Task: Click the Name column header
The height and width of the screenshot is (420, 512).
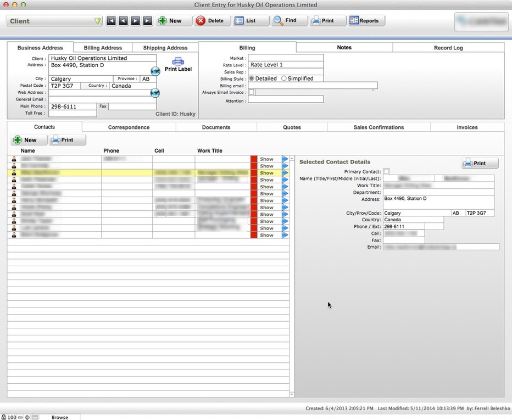Action: point(28,151)
